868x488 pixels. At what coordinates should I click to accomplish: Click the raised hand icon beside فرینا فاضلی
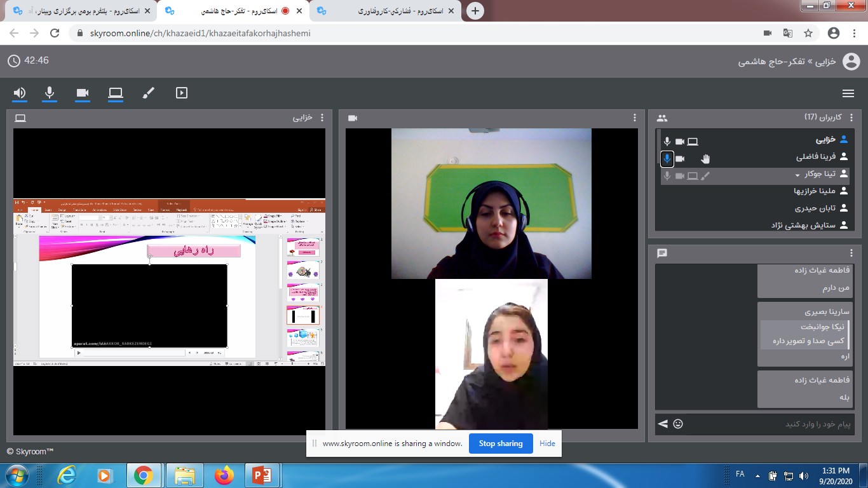(x=705, y=158)
